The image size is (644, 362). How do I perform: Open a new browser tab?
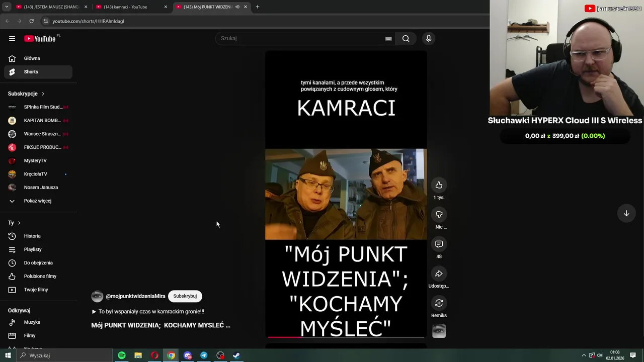click(258, 7)
